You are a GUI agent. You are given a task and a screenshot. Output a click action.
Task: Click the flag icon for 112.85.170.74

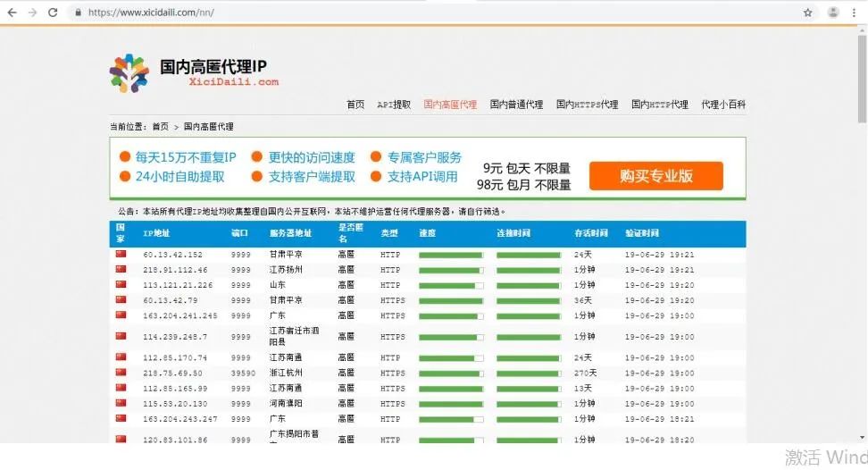point(121,357)
